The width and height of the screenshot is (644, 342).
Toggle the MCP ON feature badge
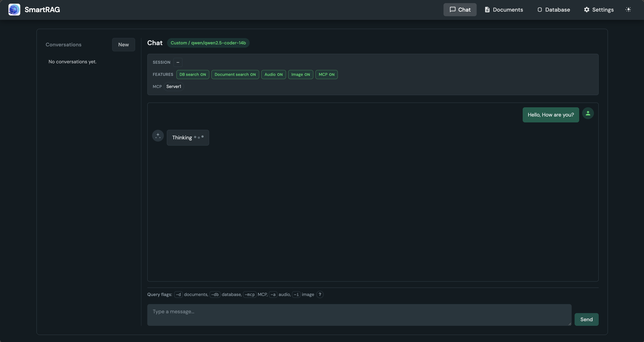326,75
